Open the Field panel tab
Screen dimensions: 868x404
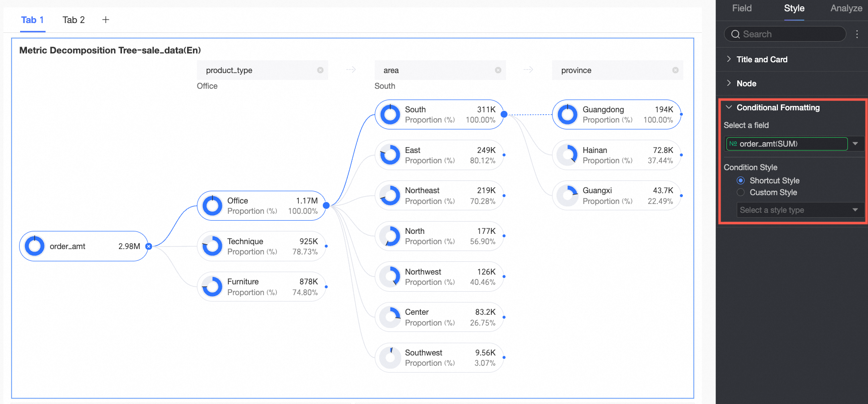tap(742, 8)
